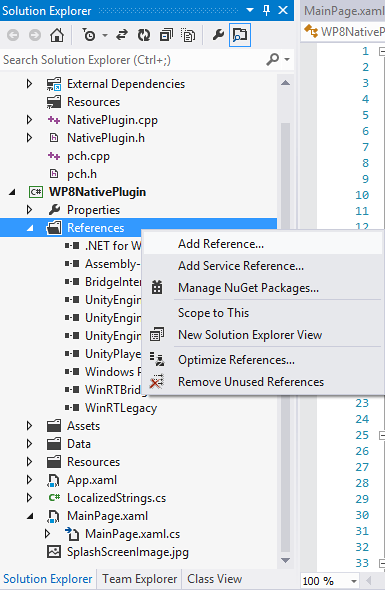The image size is (385, 590).
Task: Click the Sync with Active Document icon
Action: click(x=121, y=35)
